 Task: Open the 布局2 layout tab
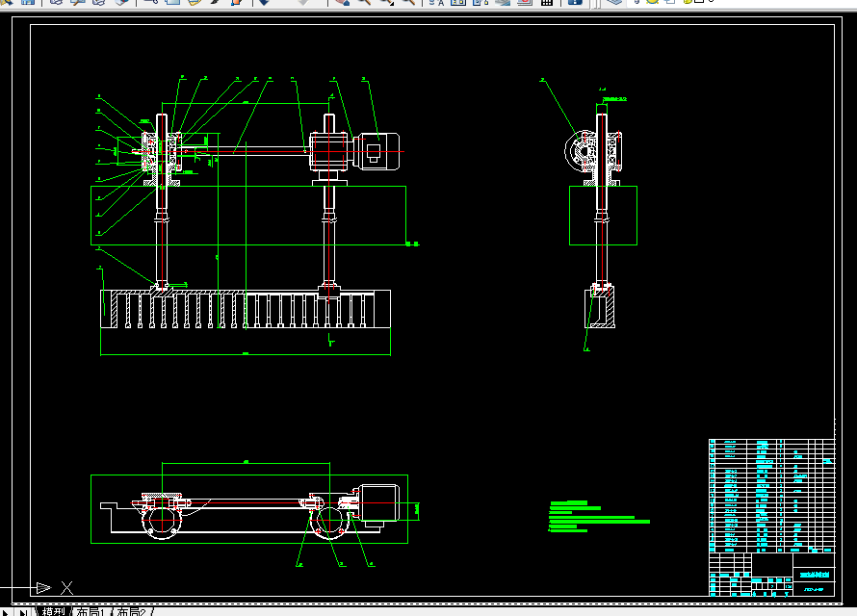click(132, 611)
